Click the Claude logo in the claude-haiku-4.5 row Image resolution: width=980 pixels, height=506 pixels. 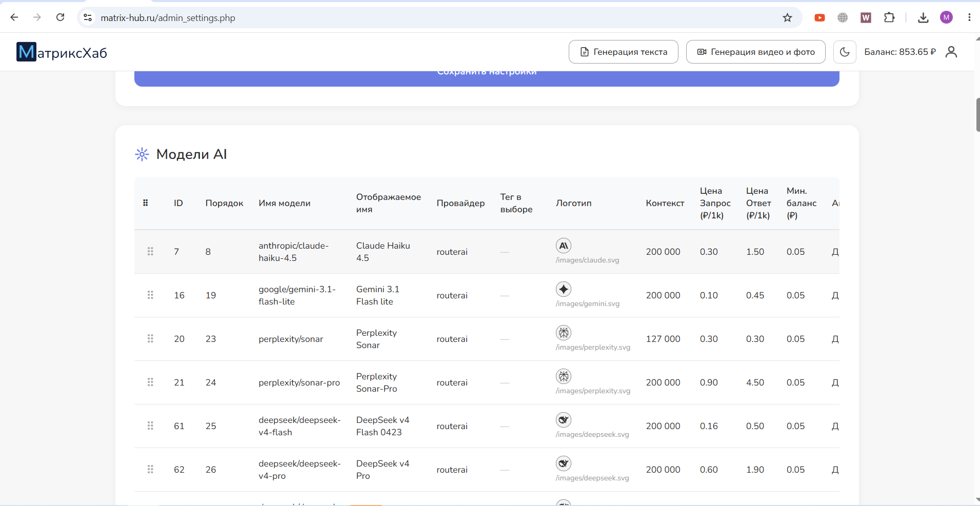pyautogui.click(x=564, y=246)
